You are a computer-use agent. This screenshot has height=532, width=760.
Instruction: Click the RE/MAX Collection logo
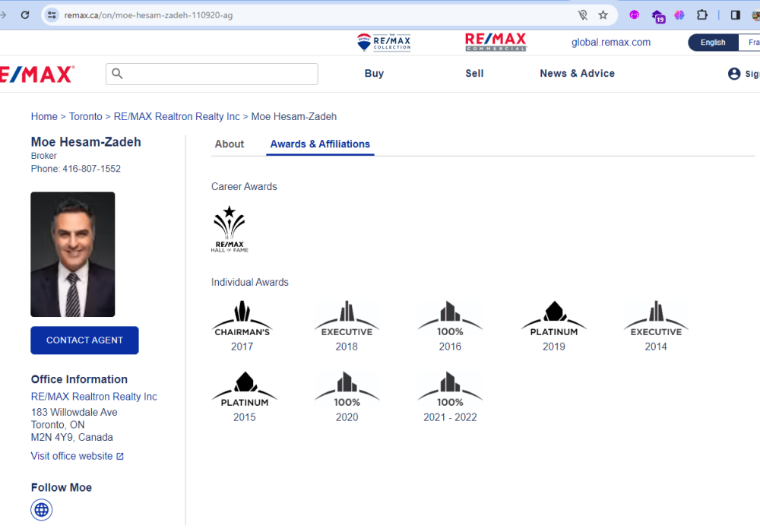384,43
